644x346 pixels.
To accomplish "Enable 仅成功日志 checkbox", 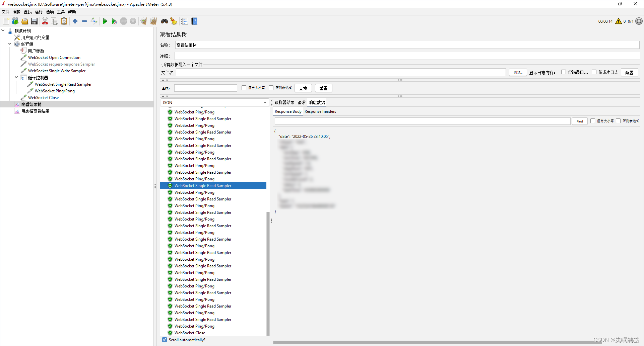I will [x=594, y=72].
